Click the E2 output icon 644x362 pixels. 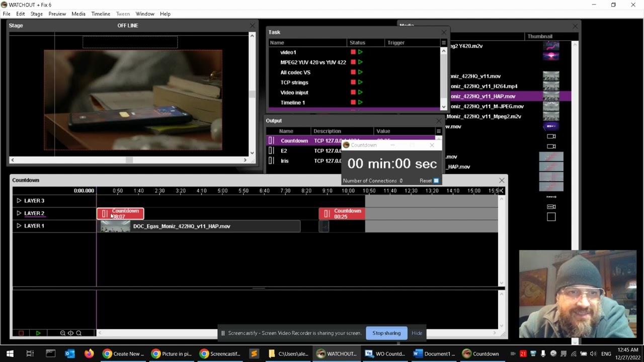pos(271,151)
